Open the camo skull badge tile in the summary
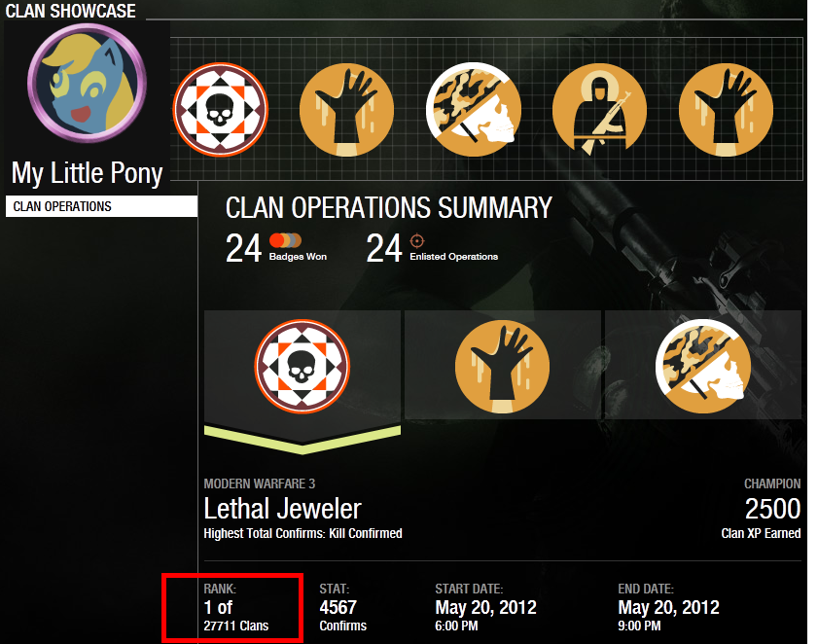 coord(702,366)
